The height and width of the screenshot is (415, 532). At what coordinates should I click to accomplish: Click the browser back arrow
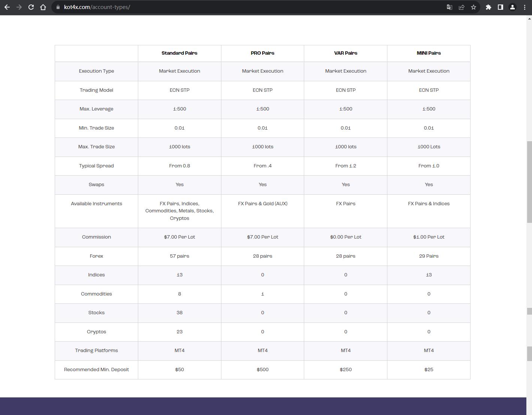click(7, 7)
